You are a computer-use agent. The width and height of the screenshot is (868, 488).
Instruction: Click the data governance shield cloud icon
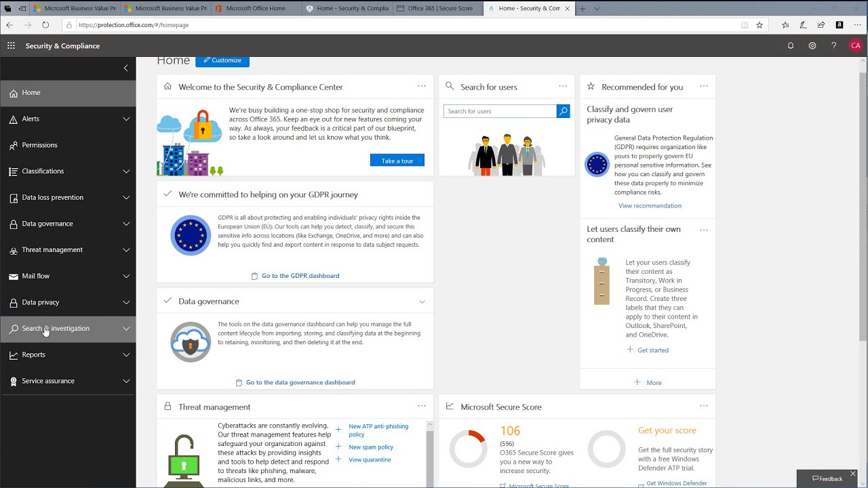[191, 342]
